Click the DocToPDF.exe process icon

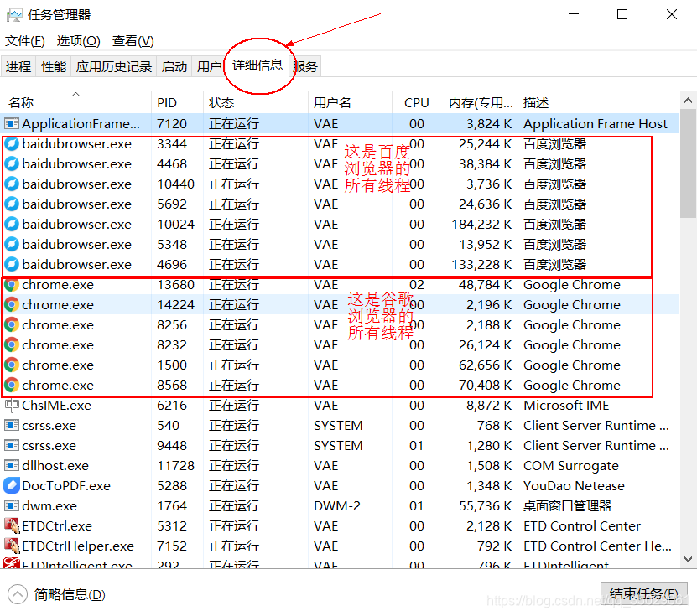12,485
